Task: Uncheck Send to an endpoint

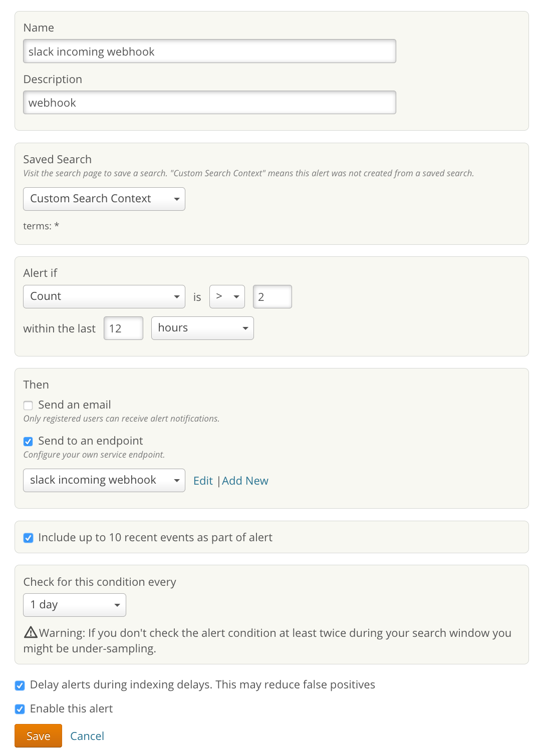Action: (28, 441)
